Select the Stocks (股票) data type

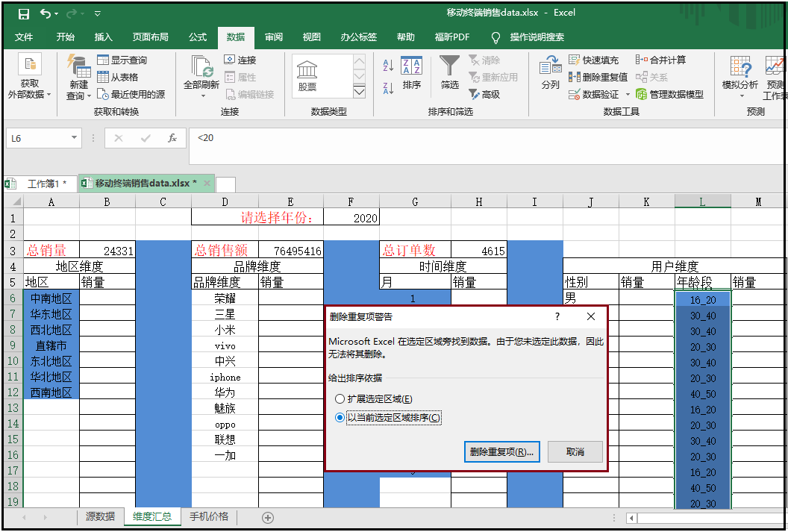coord(307,76)
